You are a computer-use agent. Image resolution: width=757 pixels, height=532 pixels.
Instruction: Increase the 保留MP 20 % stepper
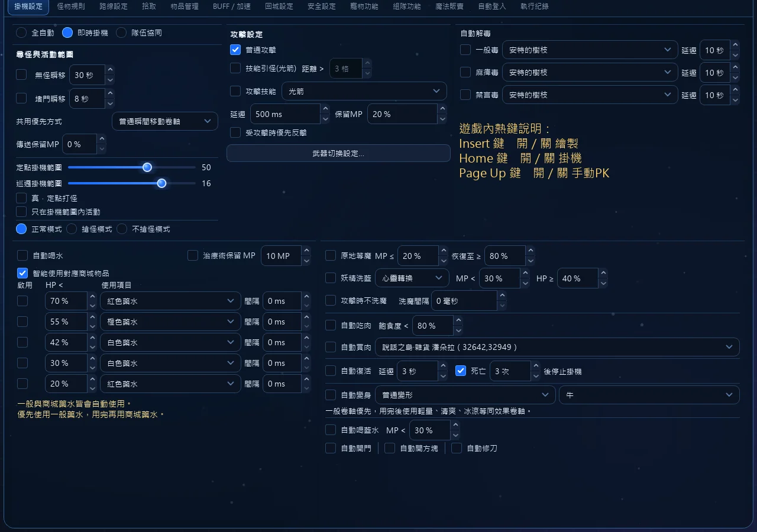[x=442, y=109]
